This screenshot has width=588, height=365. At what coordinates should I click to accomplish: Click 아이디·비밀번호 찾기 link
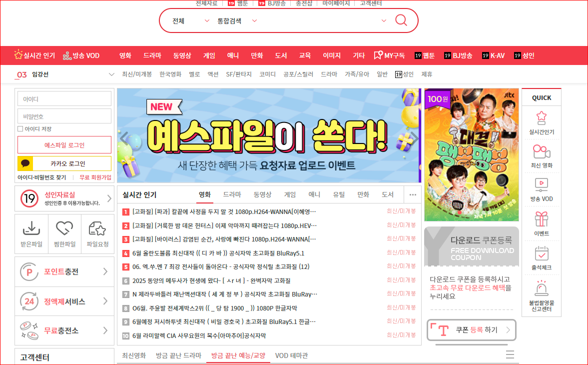(x=41, y=177)
